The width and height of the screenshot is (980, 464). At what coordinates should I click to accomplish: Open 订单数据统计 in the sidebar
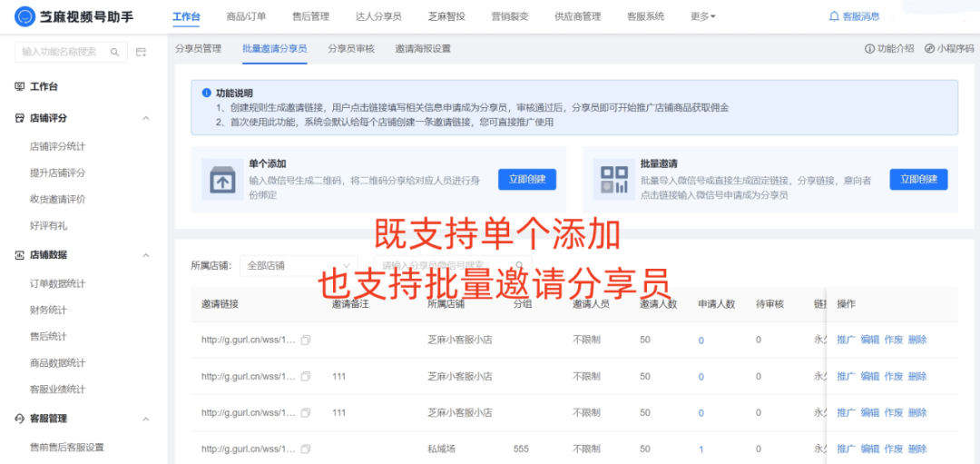58,283
